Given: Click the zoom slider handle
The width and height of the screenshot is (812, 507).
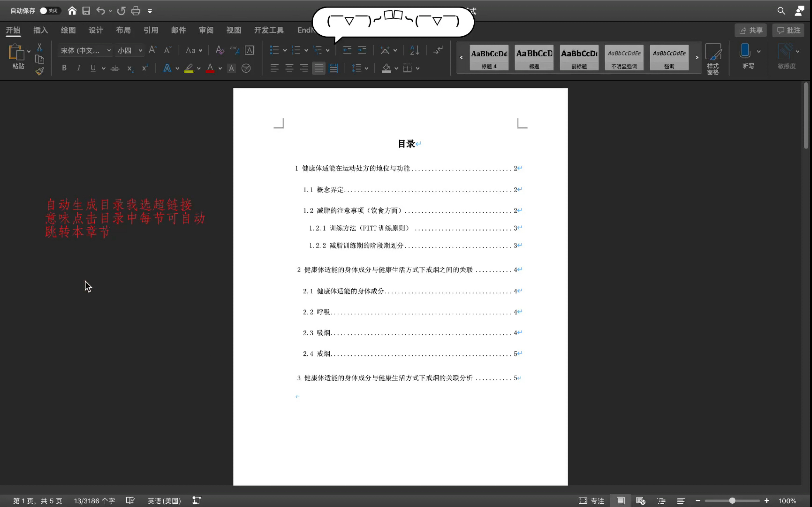Looking at the screenshot, I should click(732, 501).
